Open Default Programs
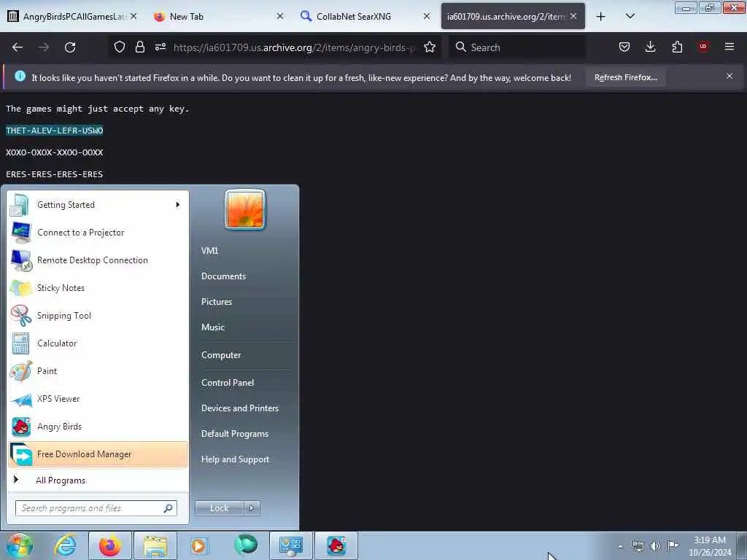The width and height of the screenshot is (747, 560). click(234, 434)
